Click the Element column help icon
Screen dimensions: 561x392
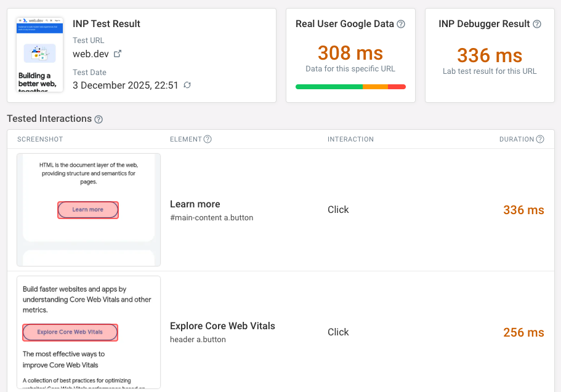coord(208,139)
